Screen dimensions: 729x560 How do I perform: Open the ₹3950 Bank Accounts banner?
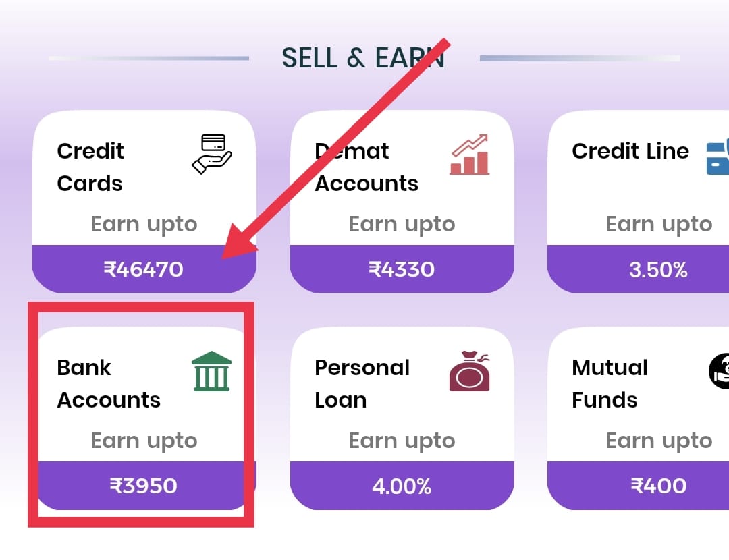tap(142, 485)
